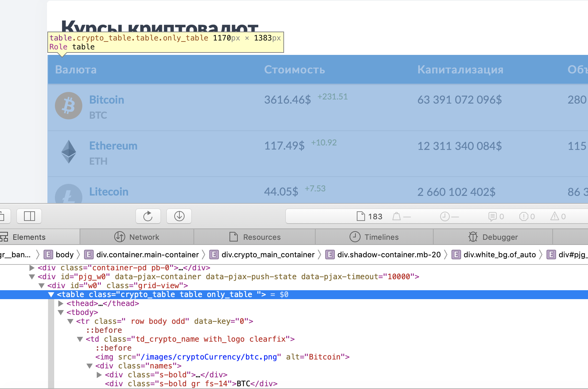Click the ETH ticker under Ethereum
The width and height of the screenshot is (588, 389).
98,161
